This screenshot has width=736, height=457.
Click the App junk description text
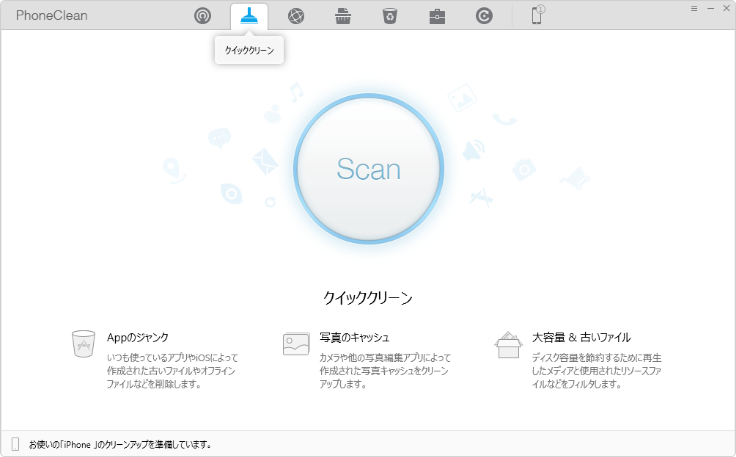(172, 371)
